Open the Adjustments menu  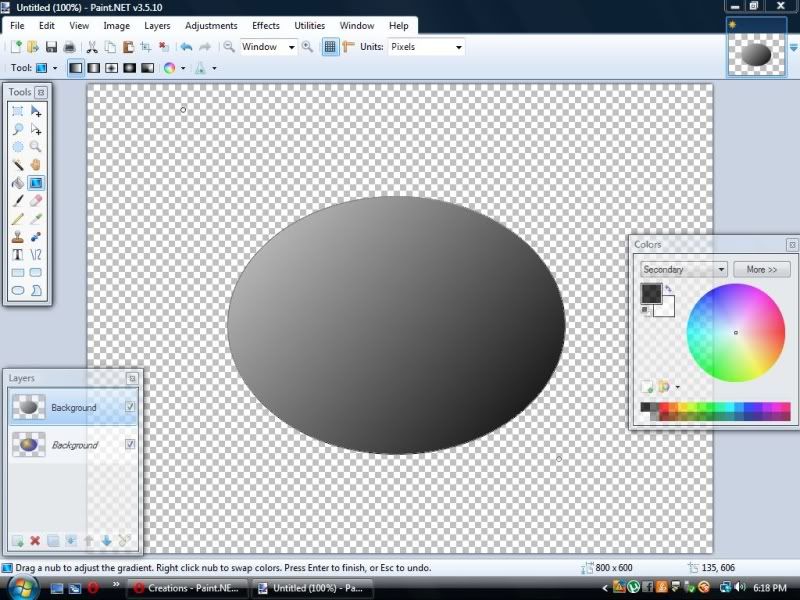211,26
